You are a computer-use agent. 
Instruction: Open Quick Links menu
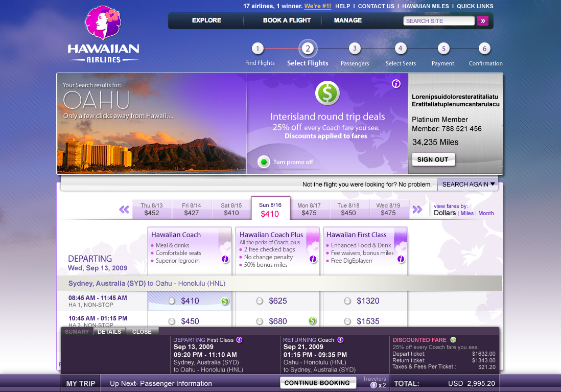(x=475, y=6)
